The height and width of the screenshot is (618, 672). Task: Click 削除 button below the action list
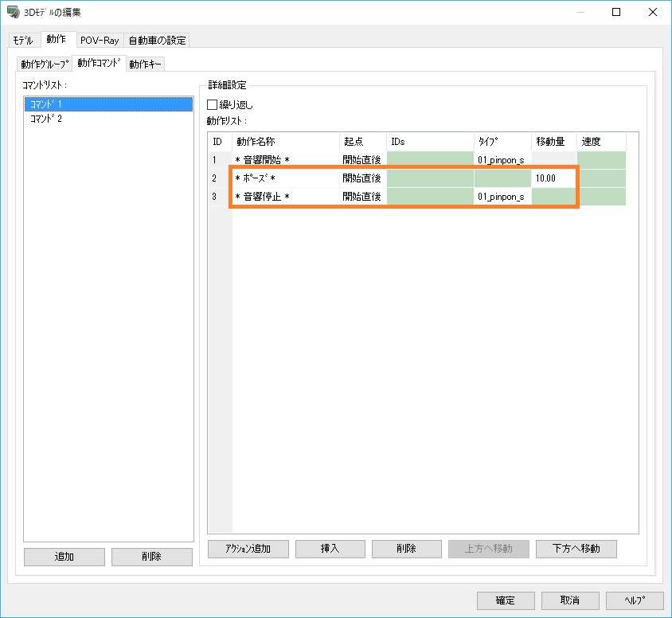click(x=406, y=549)
